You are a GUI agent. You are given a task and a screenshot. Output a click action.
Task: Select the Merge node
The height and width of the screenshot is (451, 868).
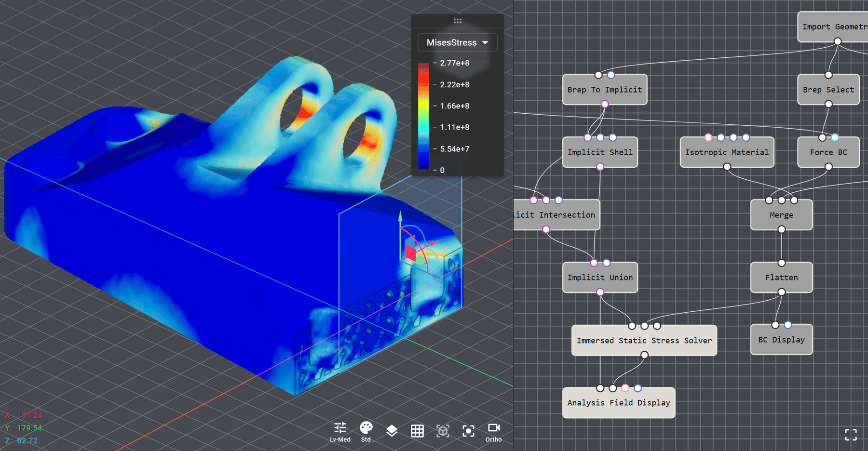point(781,215)
